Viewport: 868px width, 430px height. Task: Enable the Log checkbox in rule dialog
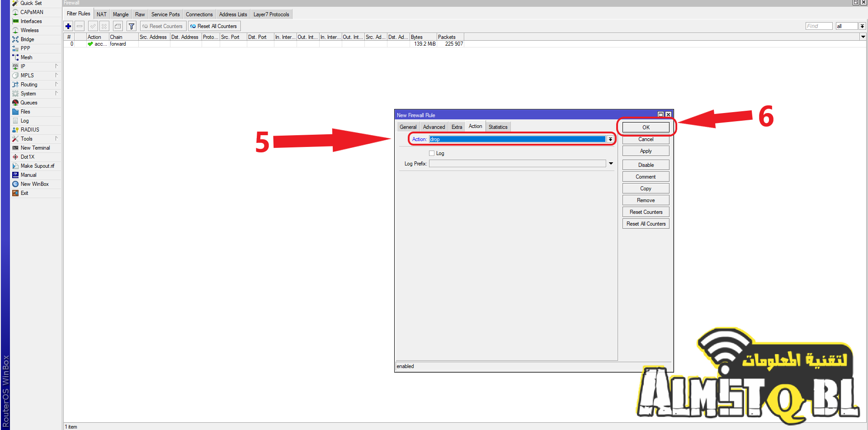[x=432, y=153]
